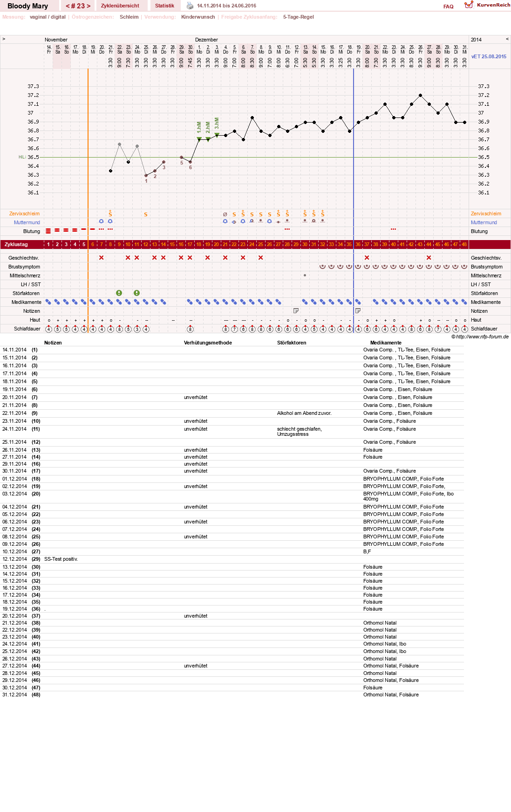Click the 1.hM marker triangle on the curve
This screenshot has height=812, width=511.
click(199, 139)
